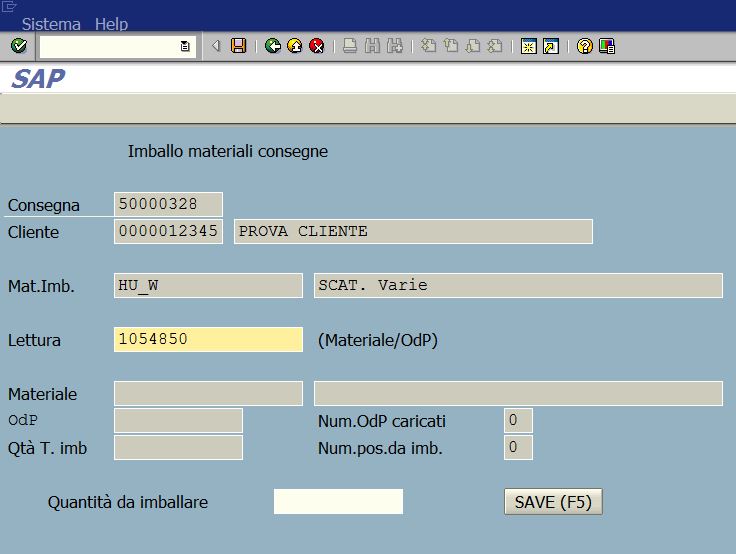Click the red Cancel icon

[317, 46]
